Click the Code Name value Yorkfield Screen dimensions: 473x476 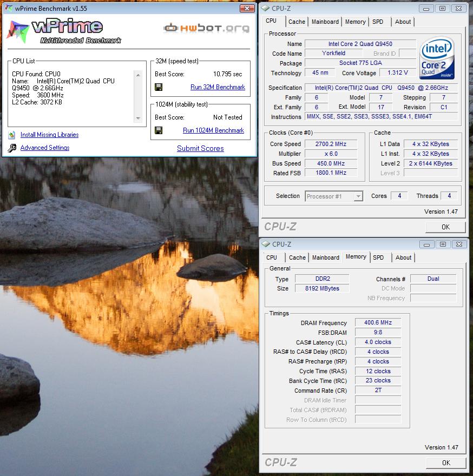(x=333, y=54)
